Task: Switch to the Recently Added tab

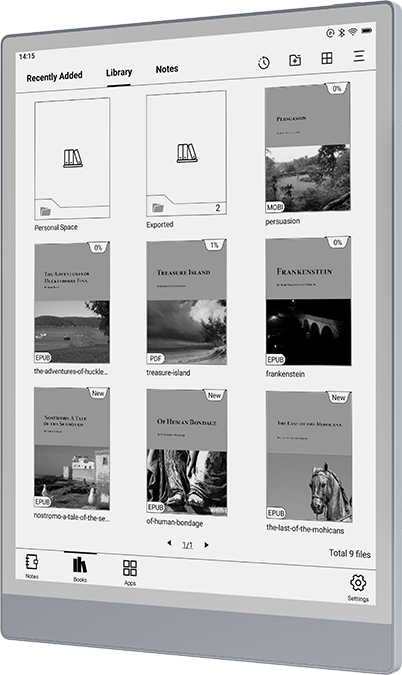Action: point(54,77)
